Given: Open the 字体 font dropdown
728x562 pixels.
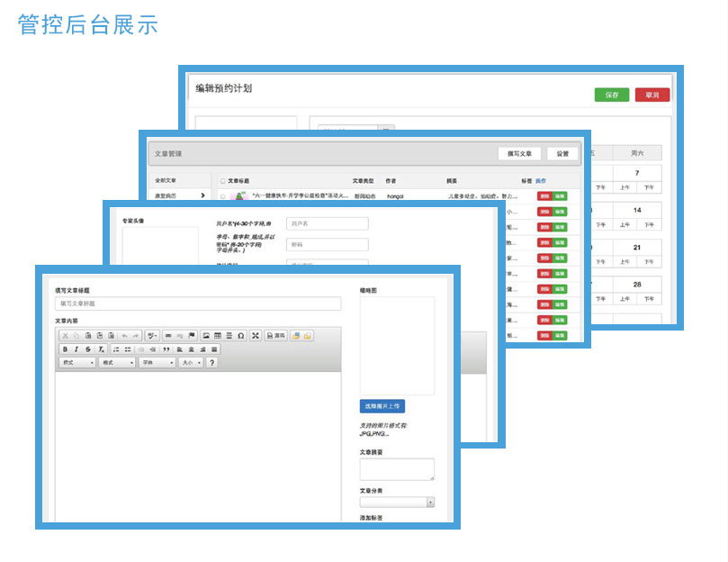Looking at the screenshot, I should pos(157,363).
